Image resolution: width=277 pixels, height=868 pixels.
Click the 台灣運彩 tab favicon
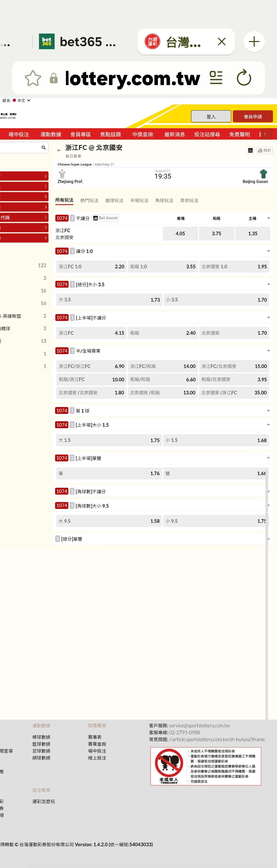(153, 42)
